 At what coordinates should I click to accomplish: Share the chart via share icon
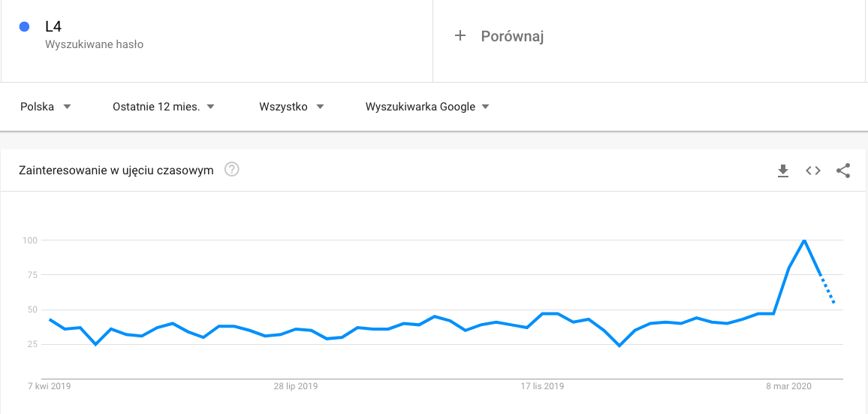point(843,171)
